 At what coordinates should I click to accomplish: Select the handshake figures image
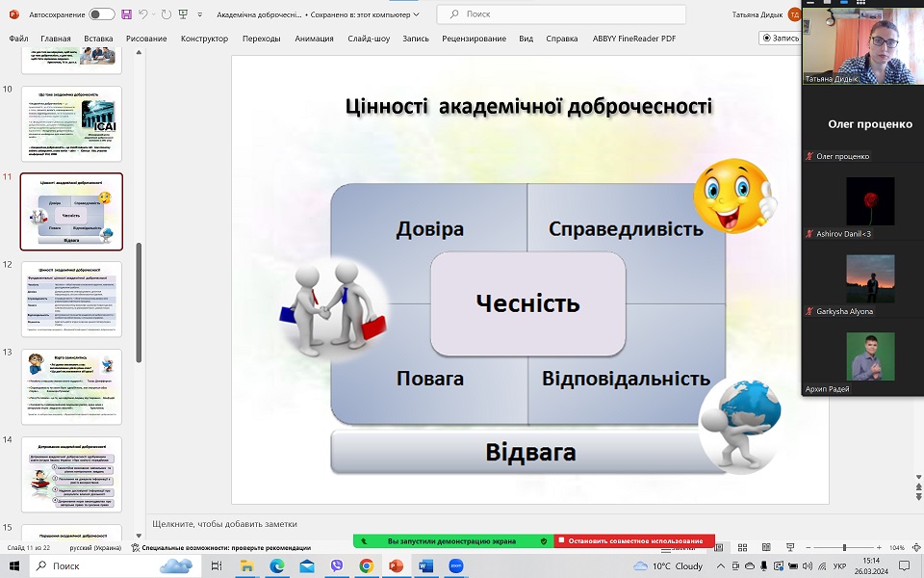pyautogui.click(x=333, y=309)
